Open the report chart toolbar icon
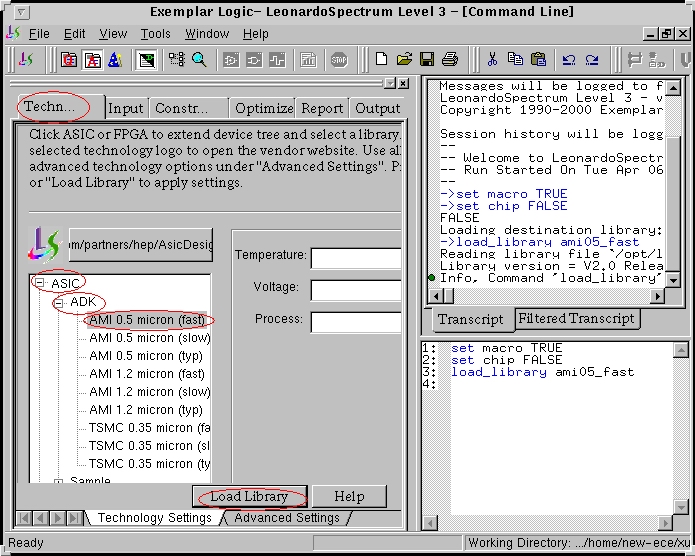The height and width of the screenshot is (556, 695). (308, 59)
